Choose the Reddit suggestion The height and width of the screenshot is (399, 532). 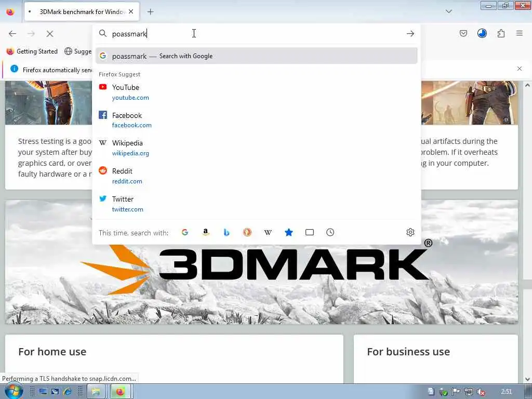(257, 176)
